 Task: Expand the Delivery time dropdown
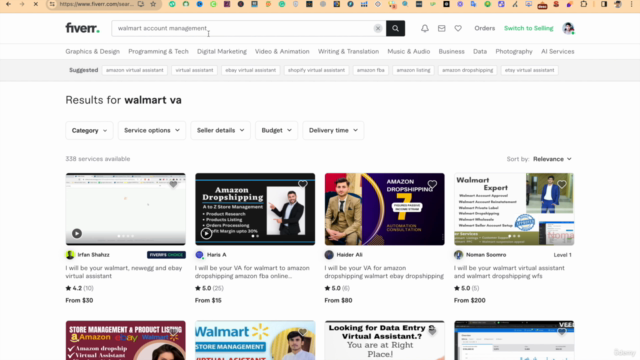click(x=333, y=131)
